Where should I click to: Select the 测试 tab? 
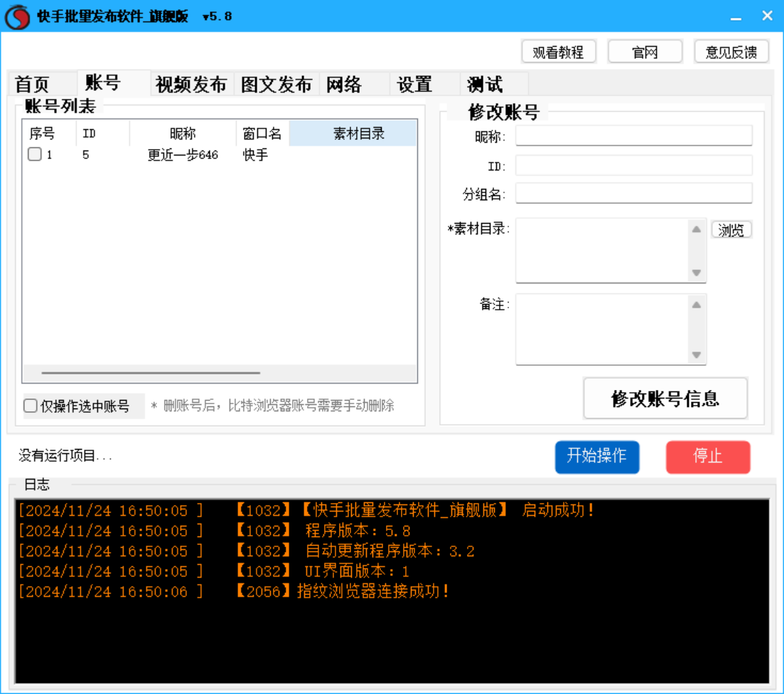pyautogui.click(x=494, y=83)
